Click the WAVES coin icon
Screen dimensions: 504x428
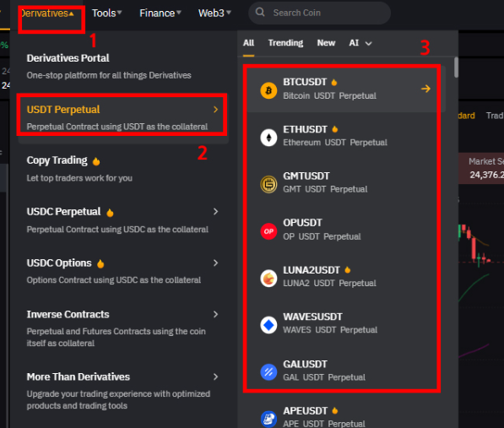pyautogui.click(x=268, y=325)
